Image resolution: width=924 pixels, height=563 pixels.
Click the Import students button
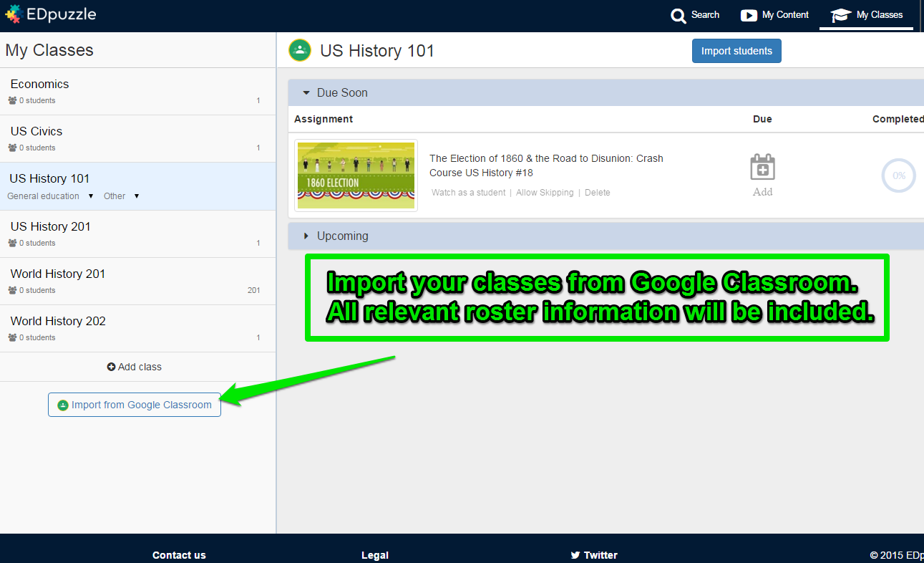click(x=736, y=51)
